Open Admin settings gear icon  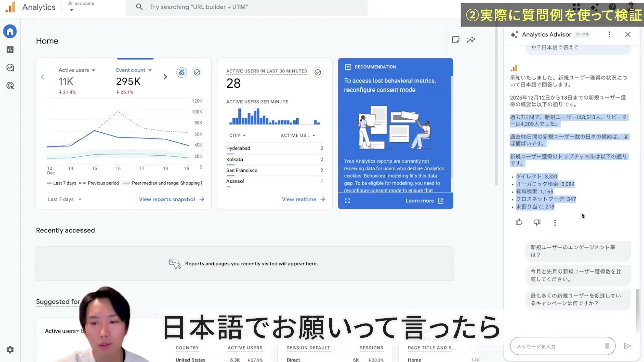tap(10, 350)
